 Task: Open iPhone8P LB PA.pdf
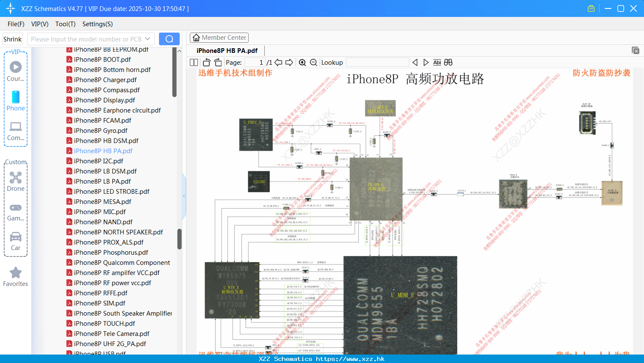102,181
